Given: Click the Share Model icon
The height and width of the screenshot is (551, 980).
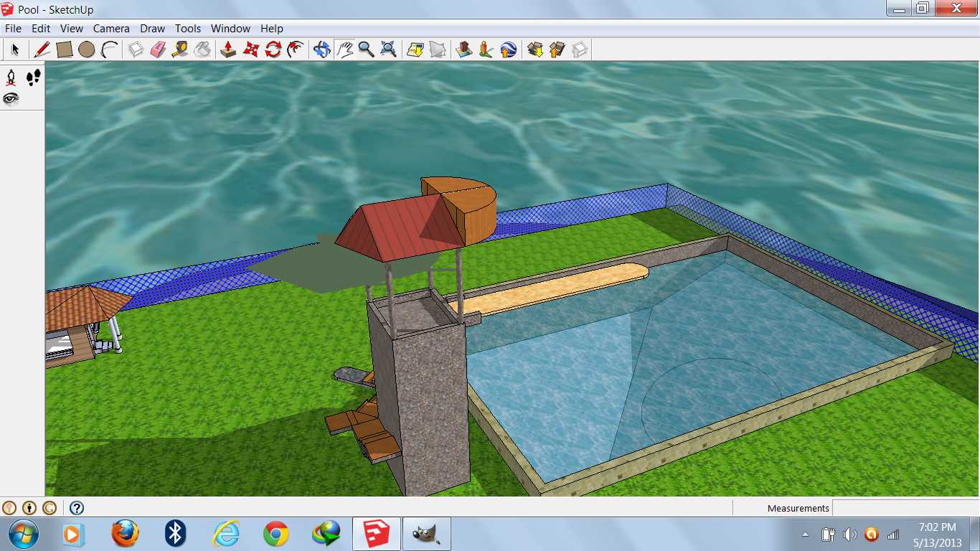Looking at the screenshot, I should [557, 50].
